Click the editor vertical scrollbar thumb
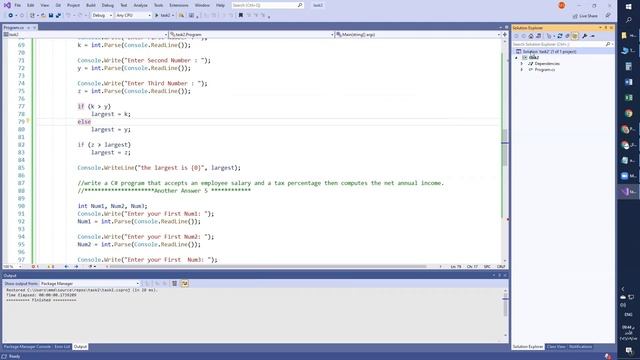This screenshot has height=360, width=640. pyautogui.click(x=505, y=147)
